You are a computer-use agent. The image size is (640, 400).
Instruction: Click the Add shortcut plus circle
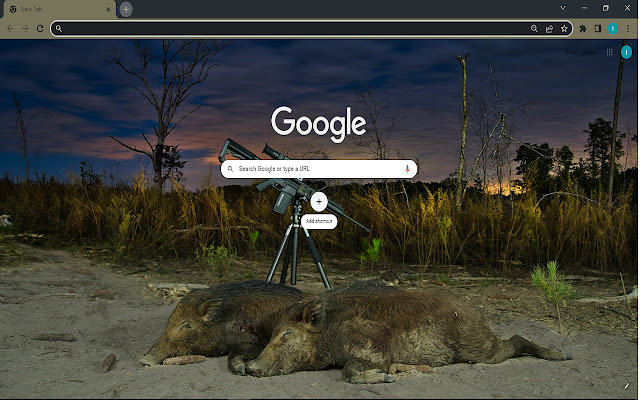[x=319, y=201]
